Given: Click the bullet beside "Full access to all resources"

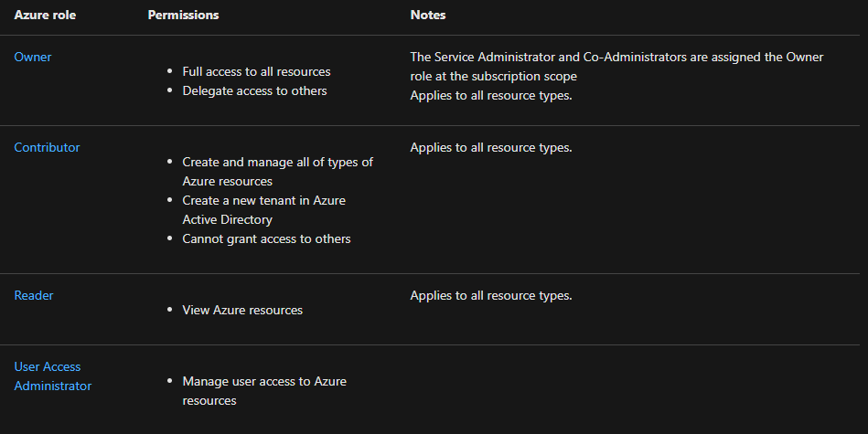Looking at the screenshot, I should (x=170, y=72).
